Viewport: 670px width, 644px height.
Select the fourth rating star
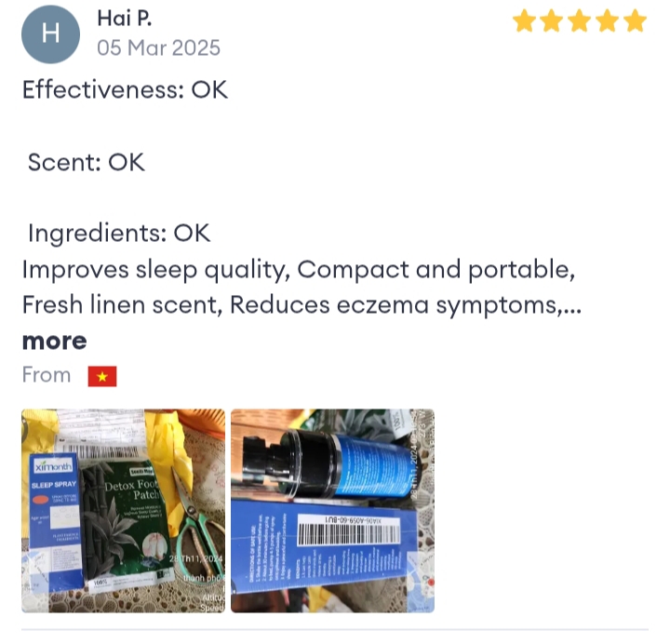click(607, 21)
